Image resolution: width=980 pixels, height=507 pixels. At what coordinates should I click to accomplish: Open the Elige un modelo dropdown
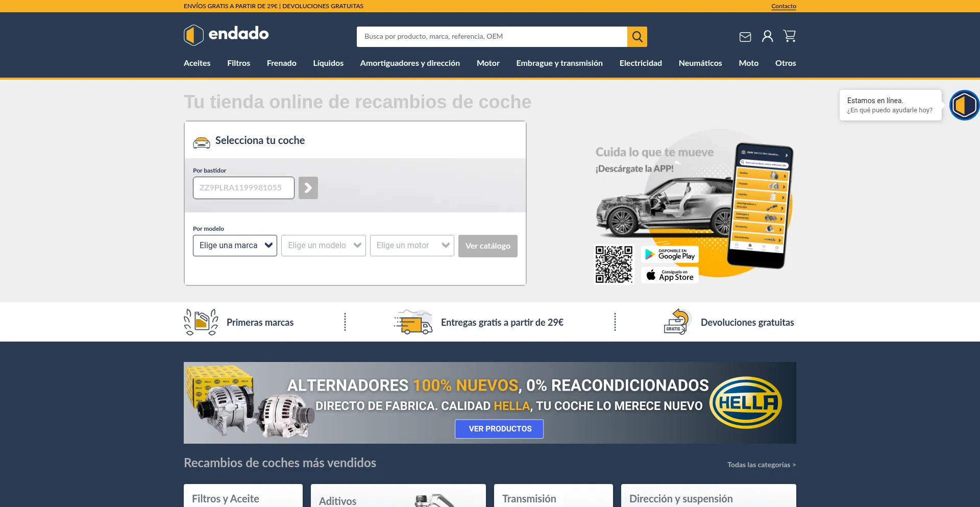(324, 246)
